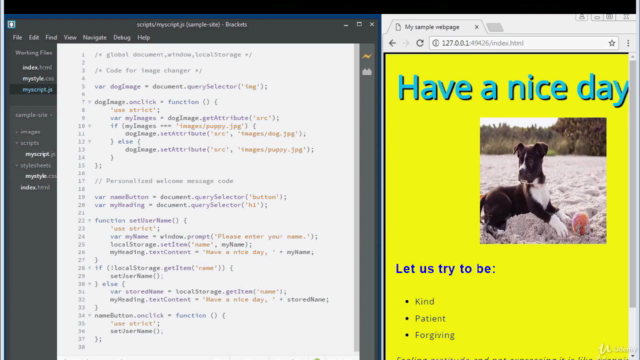Viewport: 640px width, 360px height.
Task: Open a new browser tab
Action: [495, 27]
